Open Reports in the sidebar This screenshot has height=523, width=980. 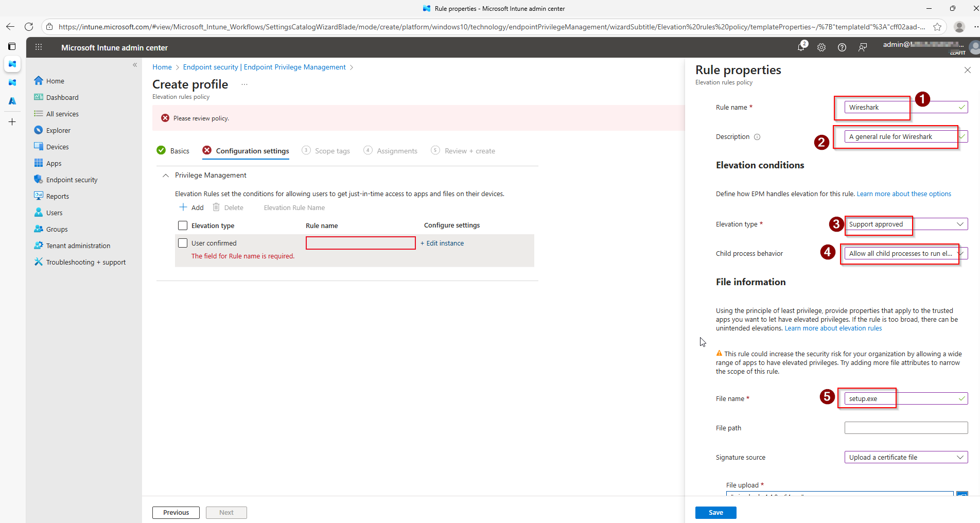pos(57,196)
